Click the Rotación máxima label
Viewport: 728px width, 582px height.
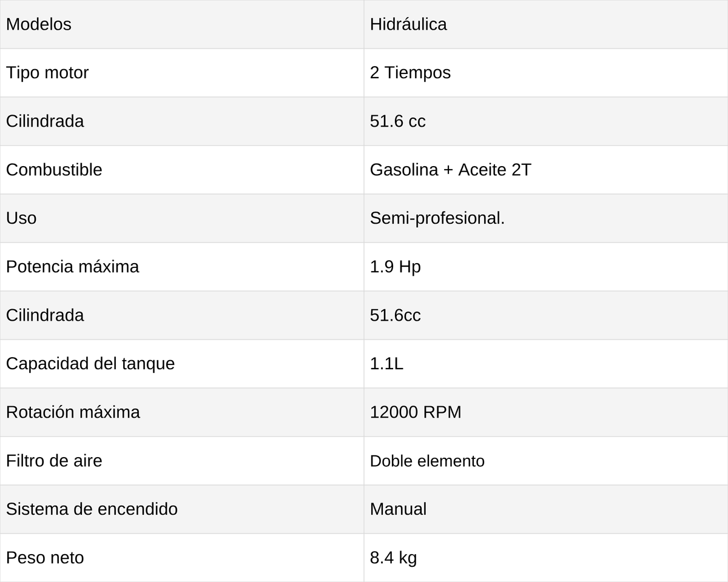point(73,412)
